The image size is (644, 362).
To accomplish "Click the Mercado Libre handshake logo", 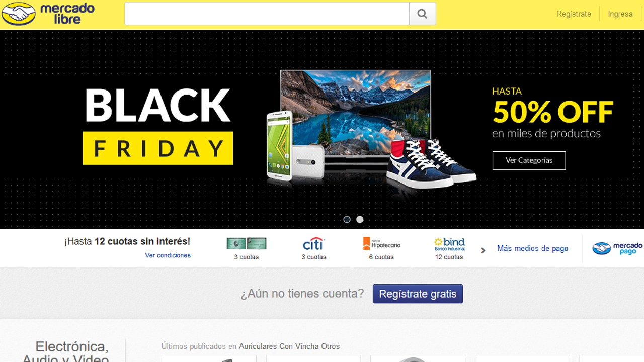I will 48,14.
